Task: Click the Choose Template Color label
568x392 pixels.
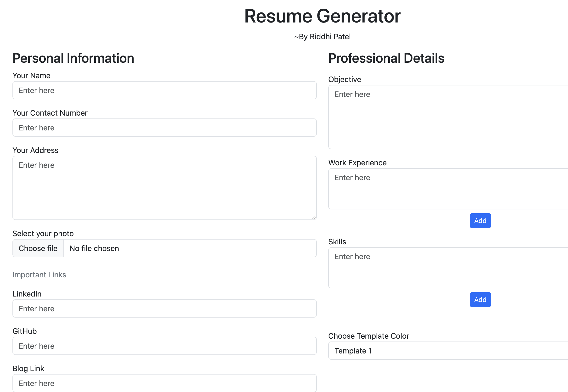Action: (x=369, y=336)
